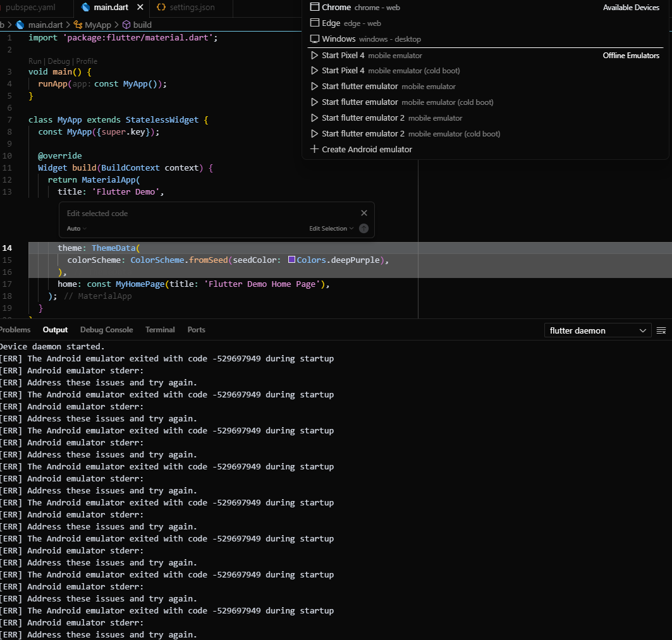Open the flutter daemon output channel dropdown
The image size is (672, 640).
point(598,330)
